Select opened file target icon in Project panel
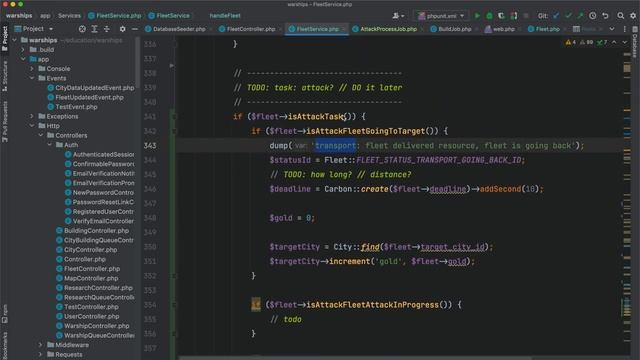The height and width of the screenshot is (360, 640). click(x=82, y=29)
